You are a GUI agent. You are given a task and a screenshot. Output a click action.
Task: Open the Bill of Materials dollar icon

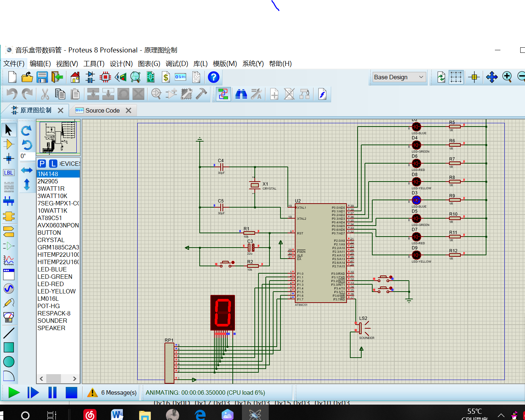coord(166,77)
